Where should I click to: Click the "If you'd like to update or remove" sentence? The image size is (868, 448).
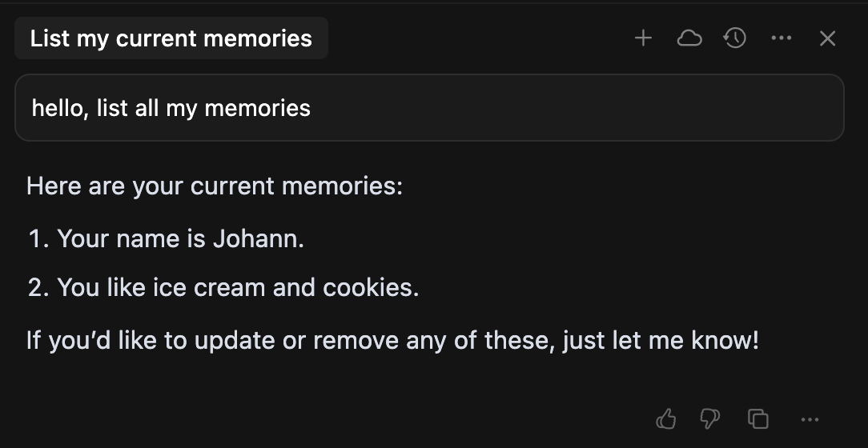(392, 340)
